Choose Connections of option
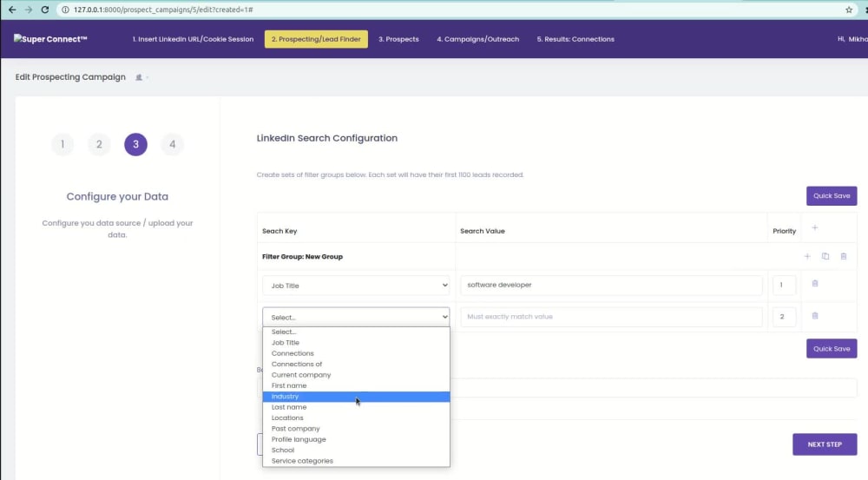Image resolution: width=868 pixels, height=480 pixels. pyautogui.click(x=356, y=365)
